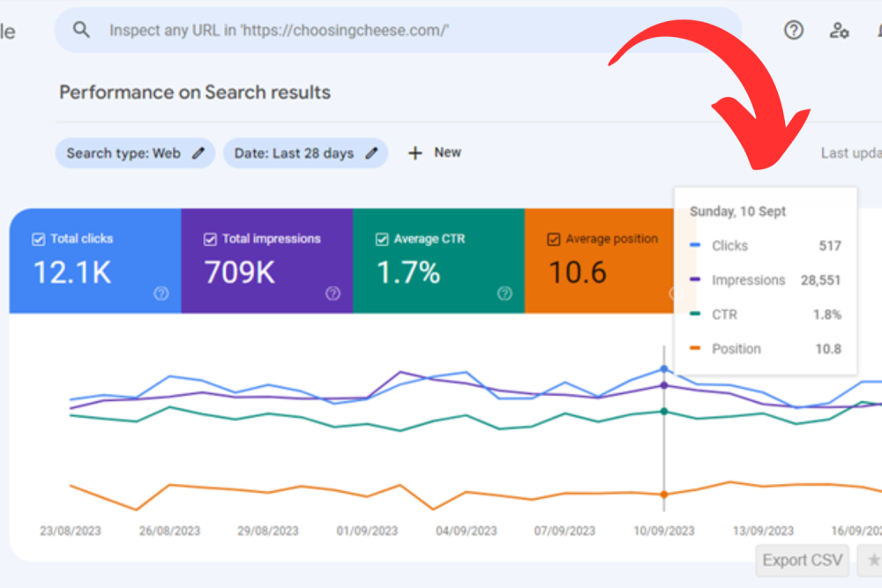Open the user settings icon in header
This screenshot has height=588, width=882.
pos(839,30)
